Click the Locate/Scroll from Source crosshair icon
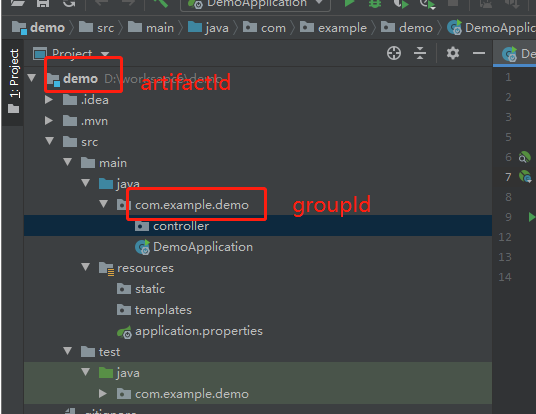The height and width of the screenshot is (414, 536). pos(394,53)
